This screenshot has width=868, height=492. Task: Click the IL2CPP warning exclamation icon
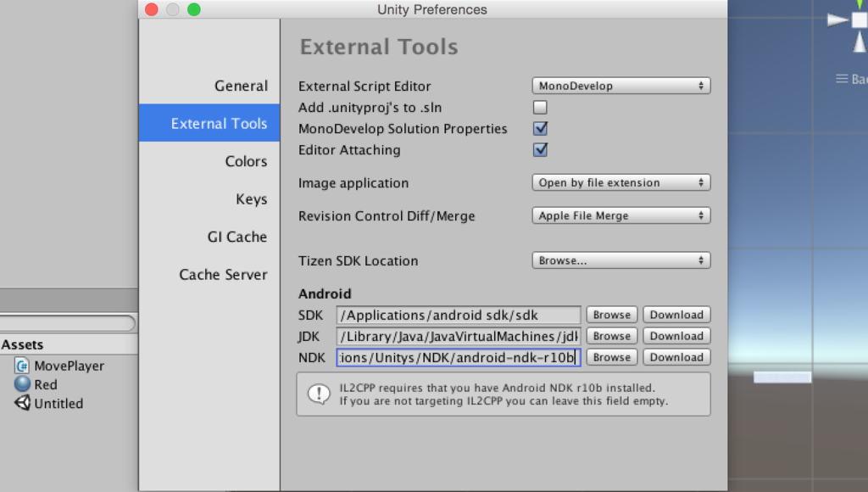[x=319, y=394]
